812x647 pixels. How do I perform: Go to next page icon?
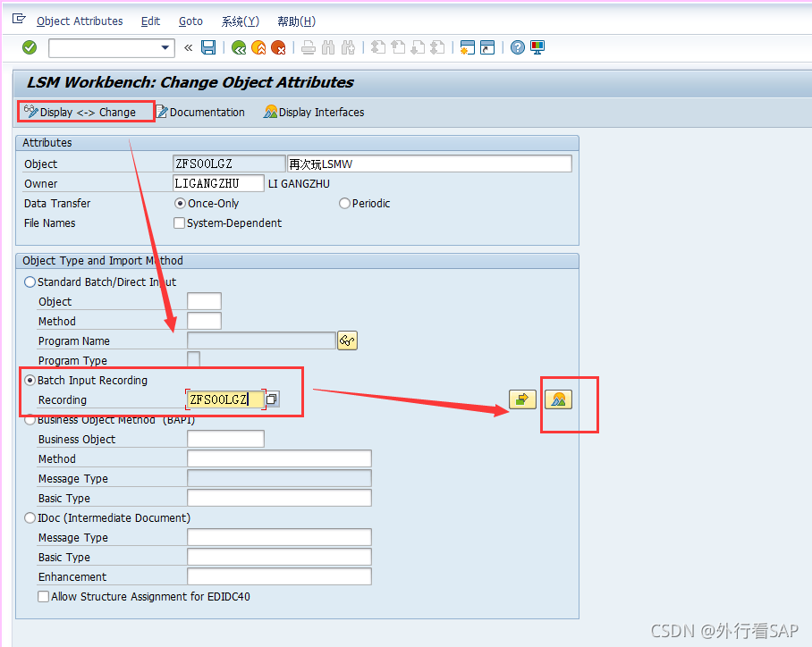418,47
